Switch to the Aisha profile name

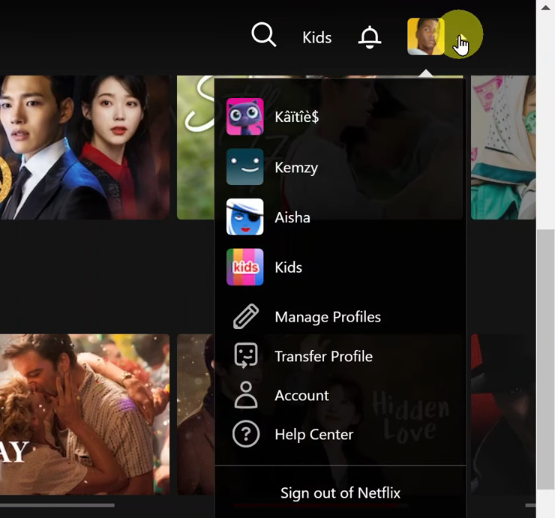[292, 217]
